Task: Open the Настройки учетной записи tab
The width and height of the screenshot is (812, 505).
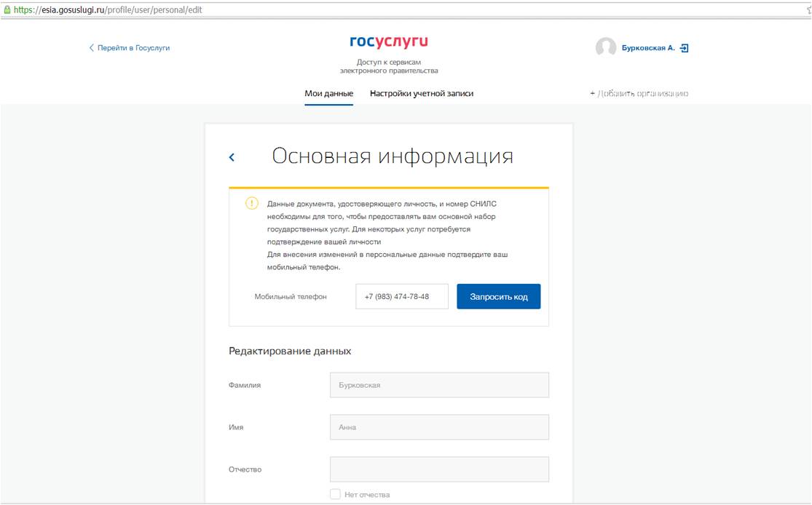Action: click(422, 93)
